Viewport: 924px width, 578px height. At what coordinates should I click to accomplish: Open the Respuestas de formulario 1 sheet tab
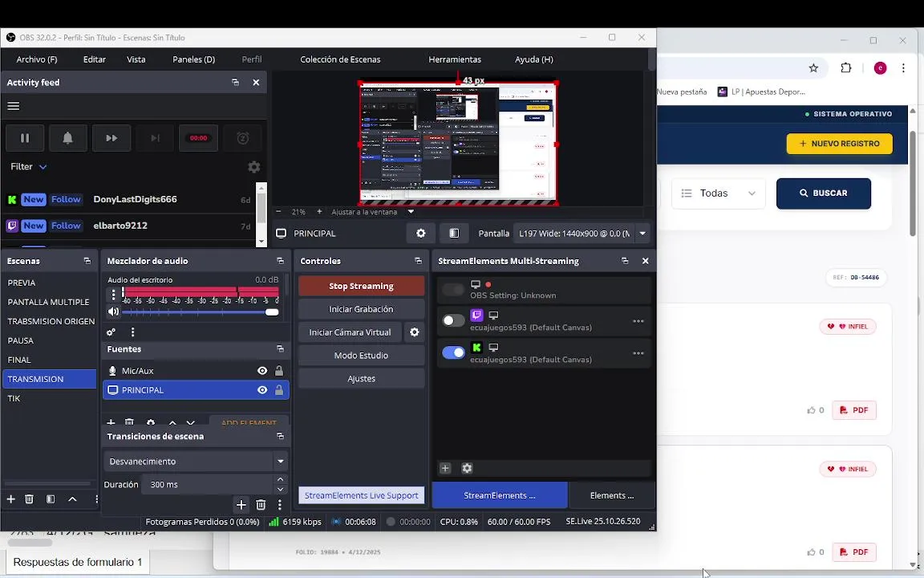tap(78, 562)
